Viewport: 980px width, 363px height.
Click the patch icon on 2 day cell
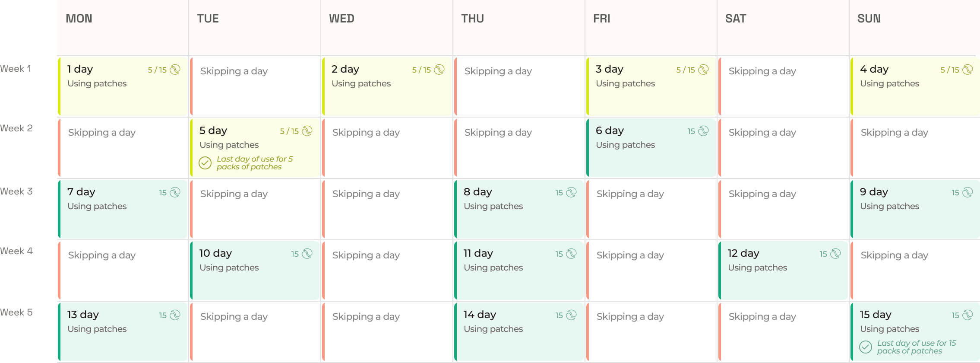pyautogui.click(x=439, y=70)
